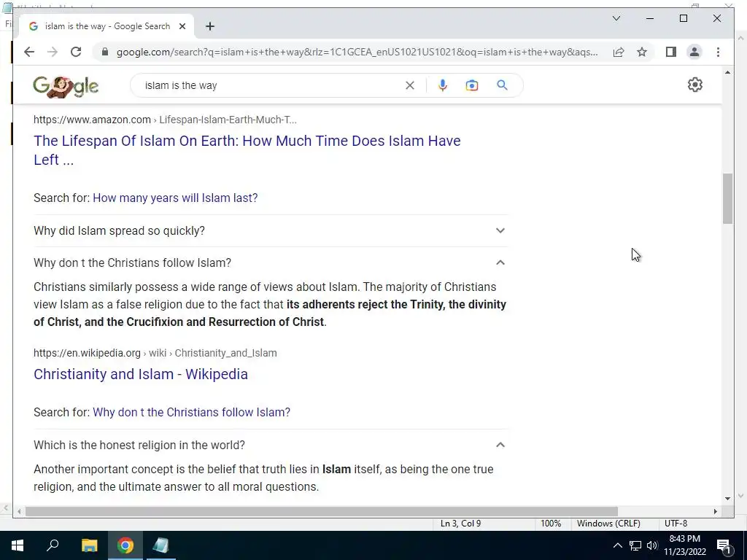Submit search with the magnifying glass icon
The width and height of the screenshot is (747, 560).
[x=502, y=85]
